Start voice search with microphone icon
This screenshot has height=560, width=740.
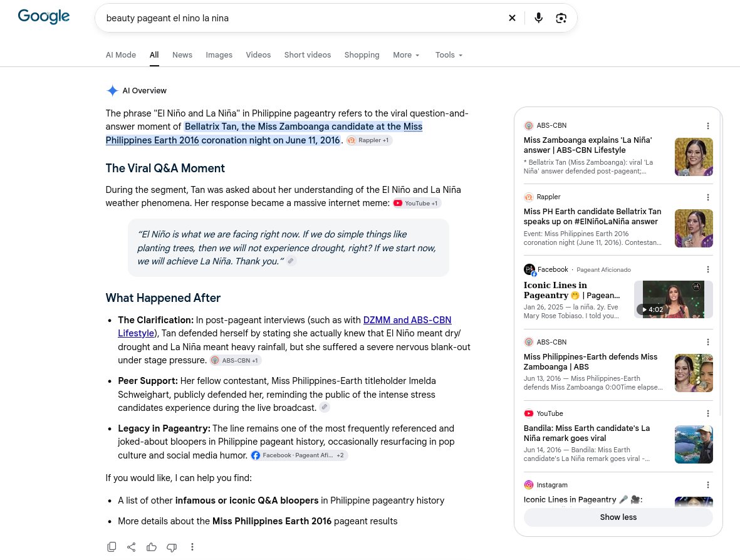(538, 18)
